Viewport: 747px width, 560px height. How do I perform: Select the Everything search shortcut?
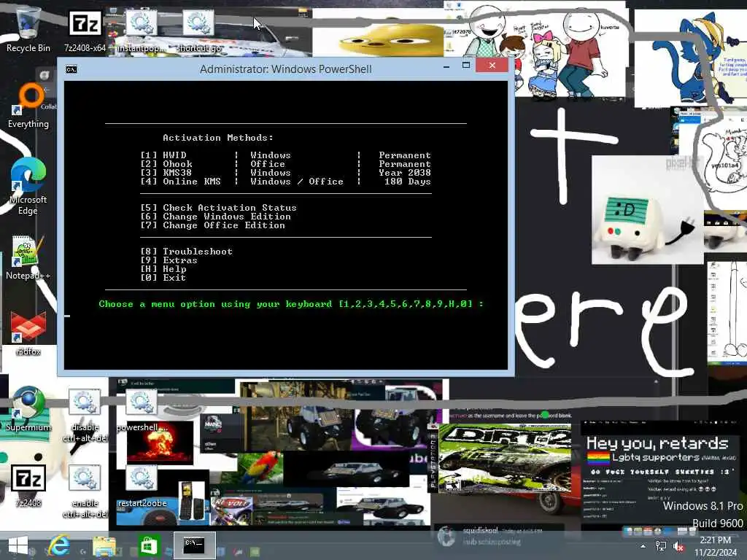click(x=28, y=106)
